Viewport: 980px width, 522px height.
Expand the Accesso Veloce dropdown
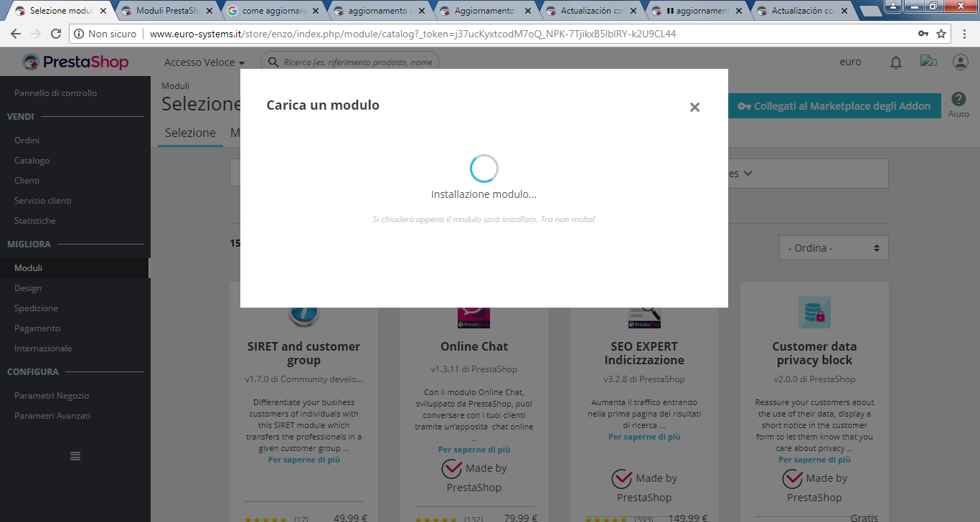204,62
